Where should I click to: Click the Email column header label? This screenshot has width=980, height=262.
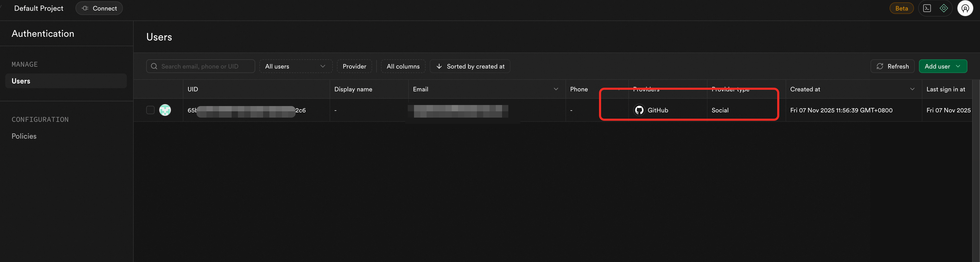[420, 89]
